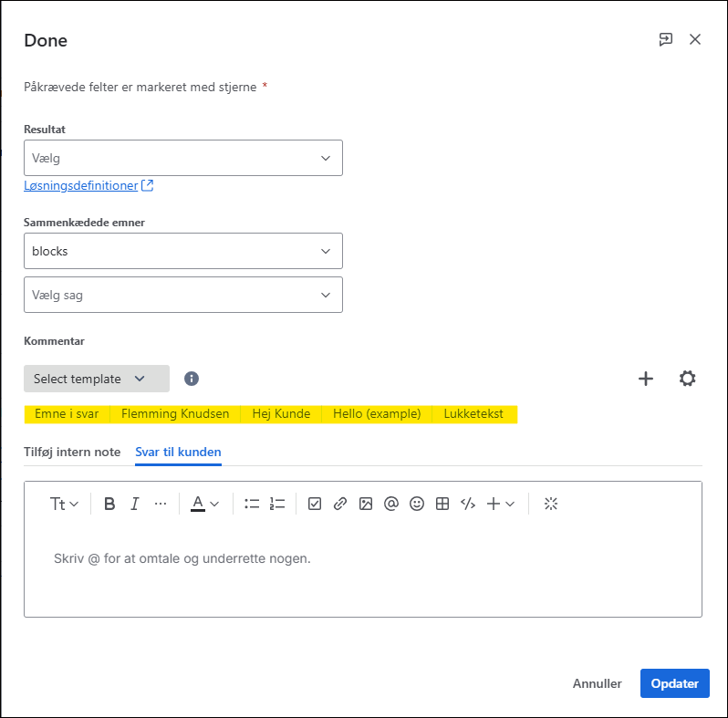The image size is (728, 718).
Task: Click the template info icon
Action: pyautogui.click(x=192, y=379)
